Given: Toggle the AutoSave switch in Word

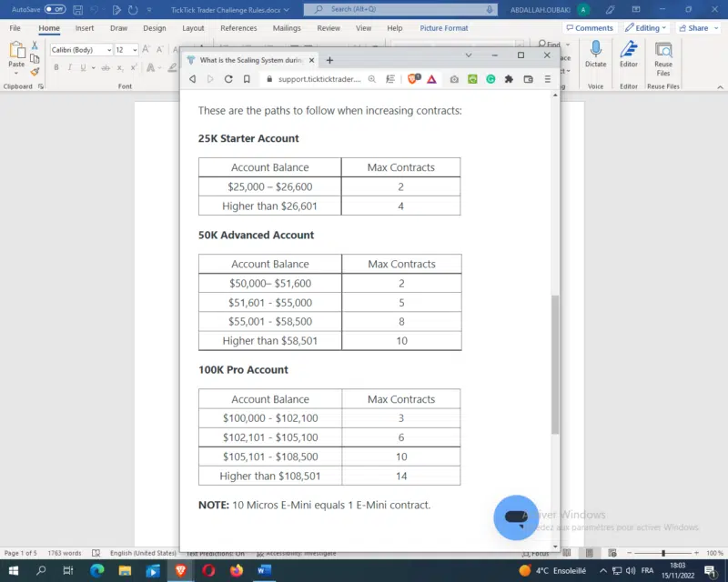Looking at the screenshot, I should coord(55,9).
